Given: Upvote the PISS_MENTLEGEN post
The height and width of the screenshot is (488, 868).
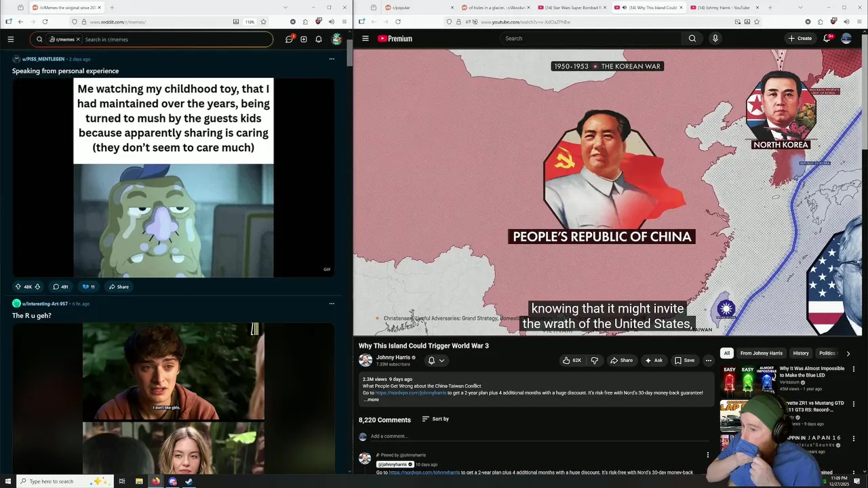Looking at the screenshot, I should tap(18, 287).
